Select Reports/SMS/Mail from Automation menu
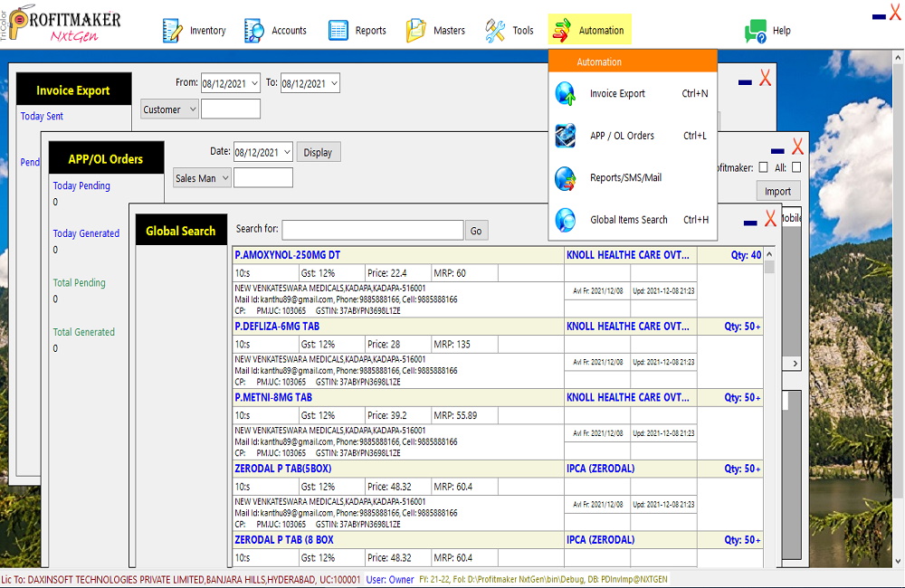Screen dimensions: 905x588 click(x=625, y=177)
